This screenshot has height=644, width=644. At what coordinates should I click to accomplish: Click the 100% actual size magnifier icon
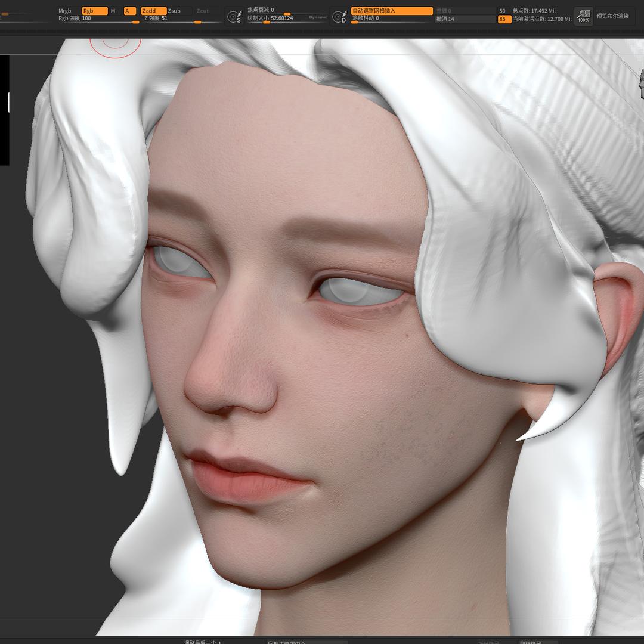pyautogui.click(x=583, y=16)
